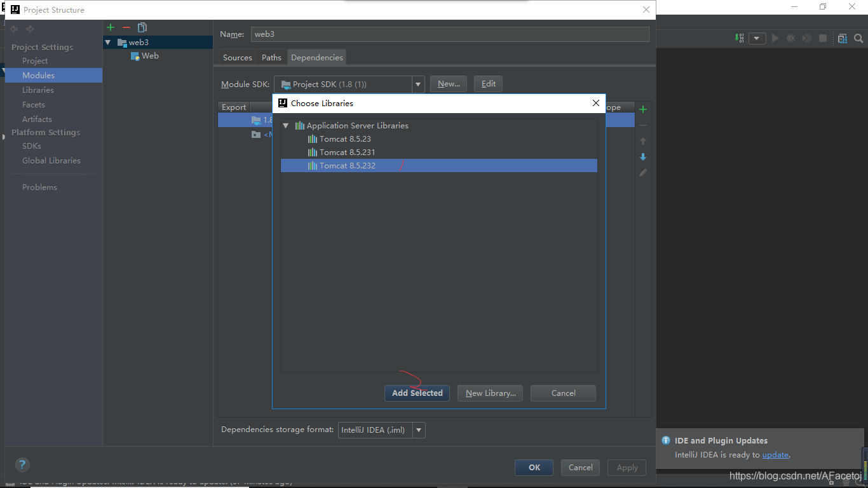The image size is (868, 488).
Task: Click New... button next to Module SDK
Action: (x=449, y=84)
